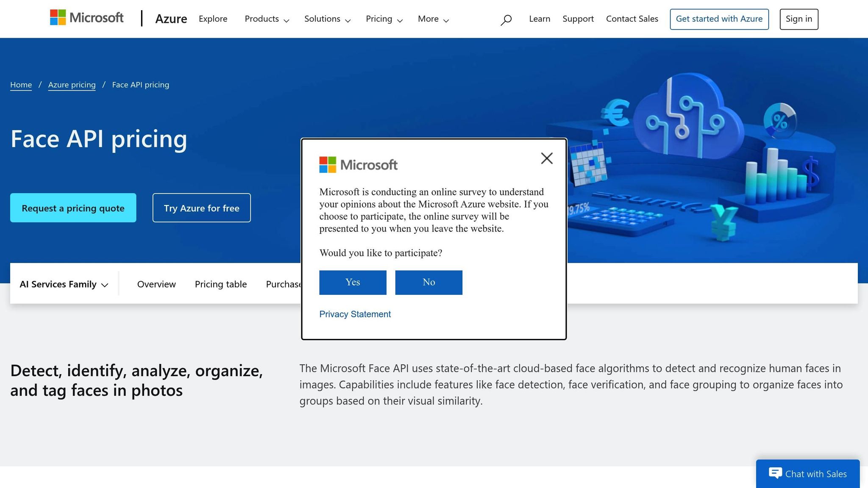
Task: Switch to the Pricing table tab
Action: [x=221, y=284]
